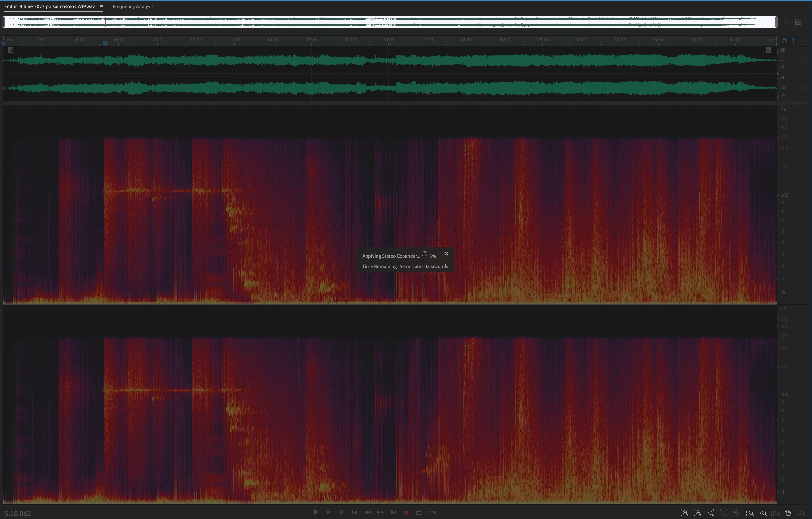Zoom to selection In Point

750,513
